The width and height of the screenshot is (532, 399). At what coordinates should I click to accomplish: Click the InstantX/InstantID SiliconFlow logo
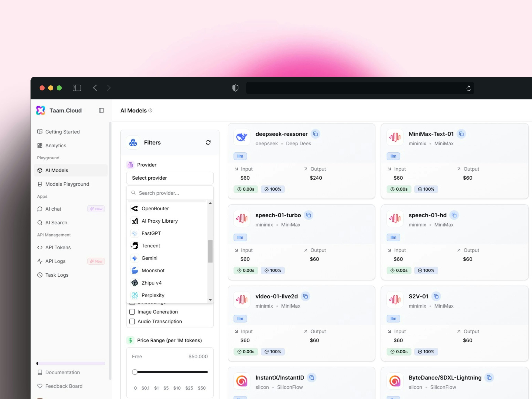[242, 381]
